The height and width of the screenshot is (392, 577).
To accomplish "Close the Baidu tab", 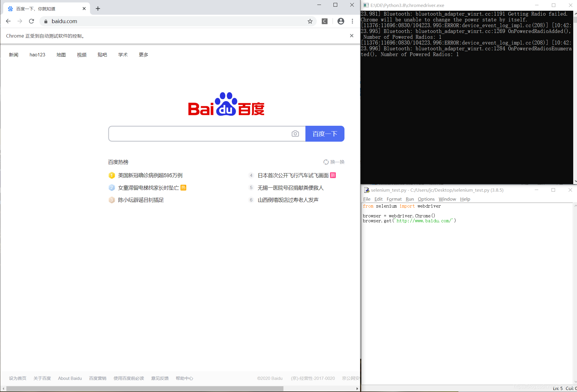I will (x=84, y=9).
